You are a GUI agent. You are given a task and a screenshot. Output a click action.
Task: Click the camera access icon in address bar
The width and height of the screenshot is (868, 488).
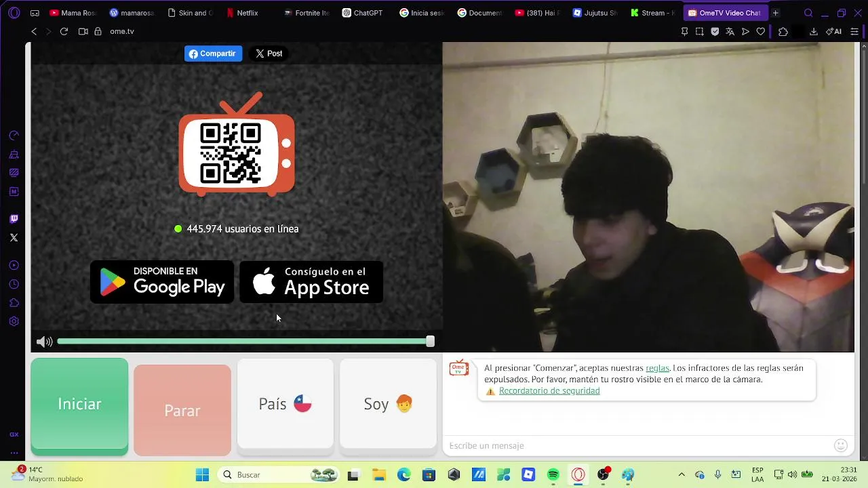point(83,31)
